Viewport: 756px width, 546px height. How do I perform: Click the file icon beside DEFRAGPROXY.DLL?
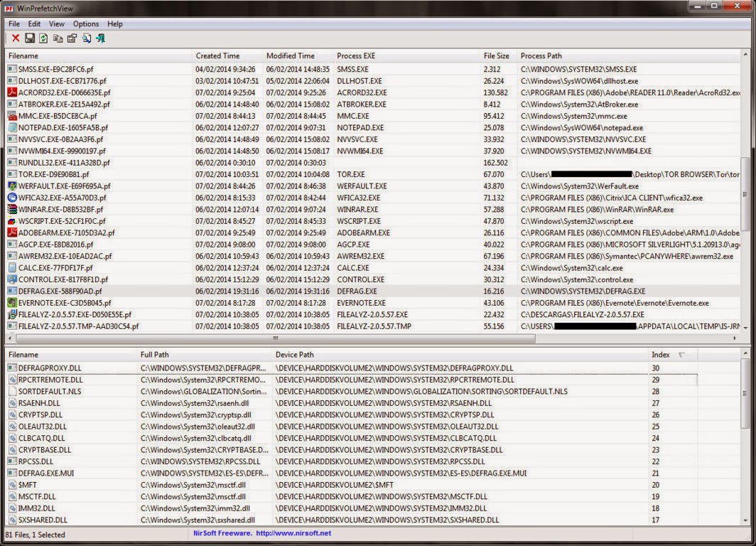tap(13, 368)
